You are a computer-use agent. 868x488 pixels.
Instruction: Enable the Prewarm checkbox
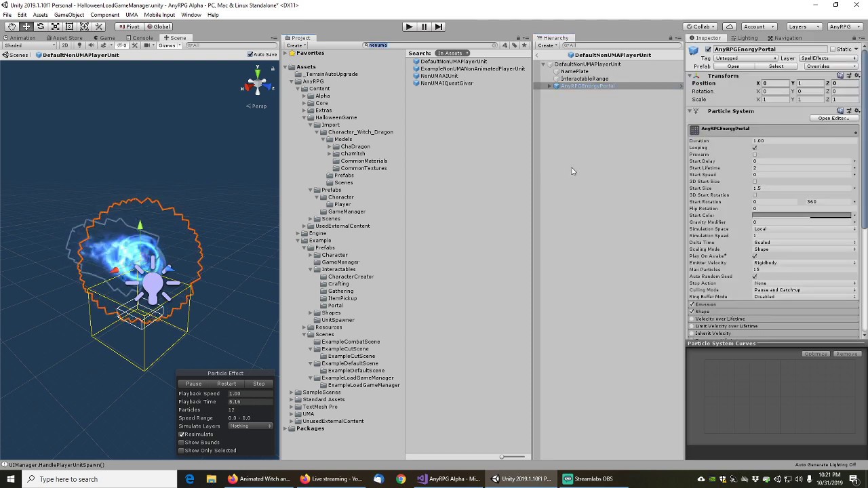coord(755,155)
